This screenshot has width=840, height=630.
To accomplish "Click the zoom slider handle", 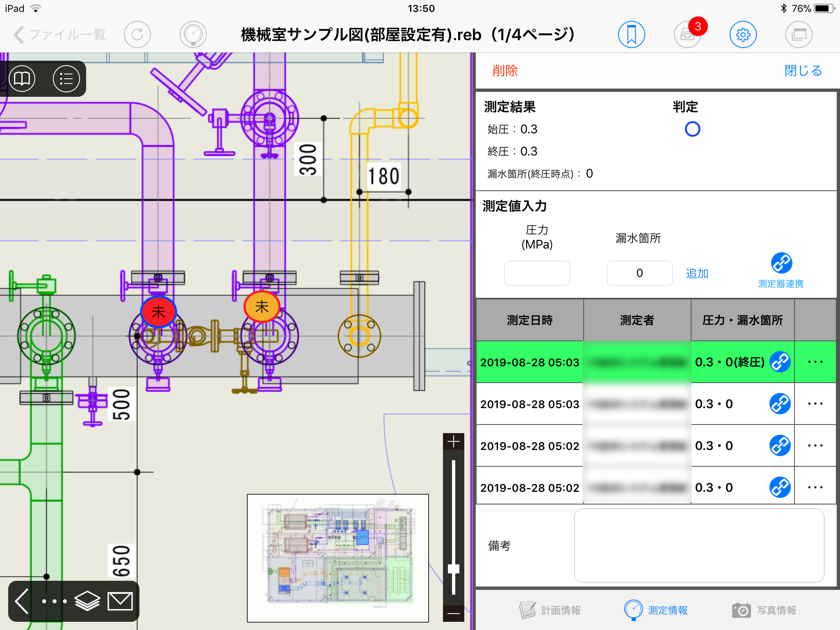I will click(453, 569).
